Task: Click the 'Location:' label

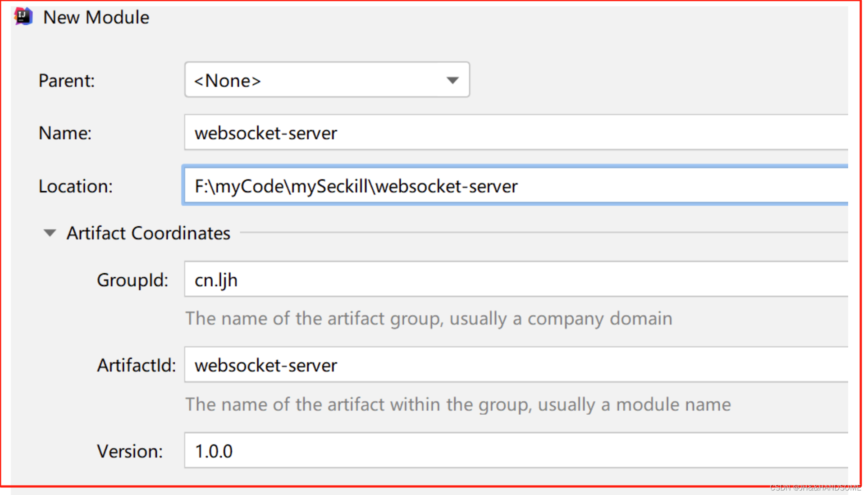Action: [76, 186]
